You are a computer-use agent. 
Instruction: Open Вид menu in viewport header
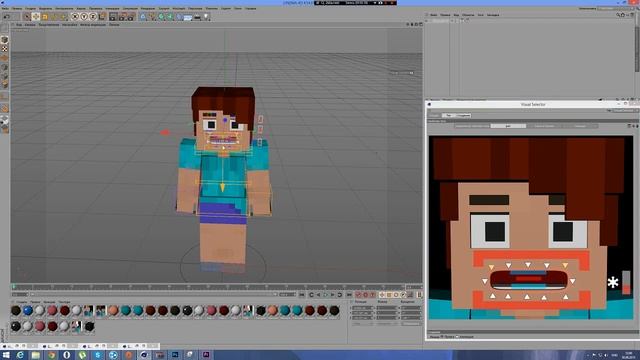tap(19, 24)
